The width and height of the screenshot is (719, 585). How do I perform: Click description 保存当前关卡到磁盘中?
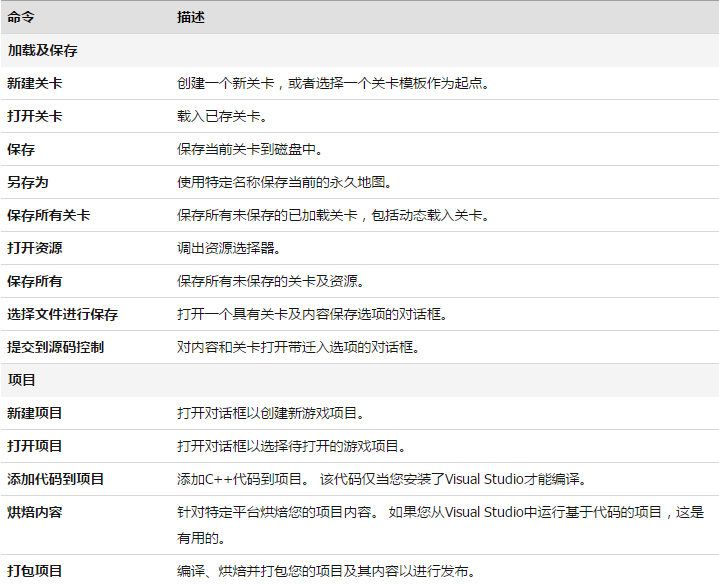pyautogui.click(x=250, y=149)
